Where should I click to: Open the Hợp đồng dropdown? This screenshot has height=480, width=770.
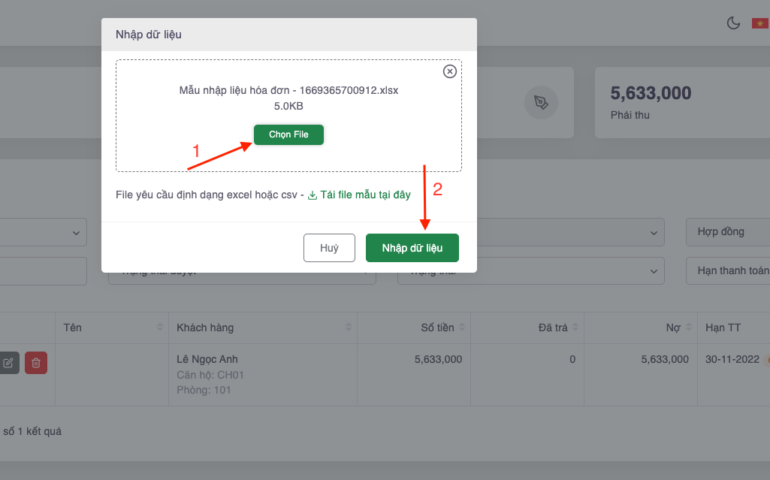(727, 232)
